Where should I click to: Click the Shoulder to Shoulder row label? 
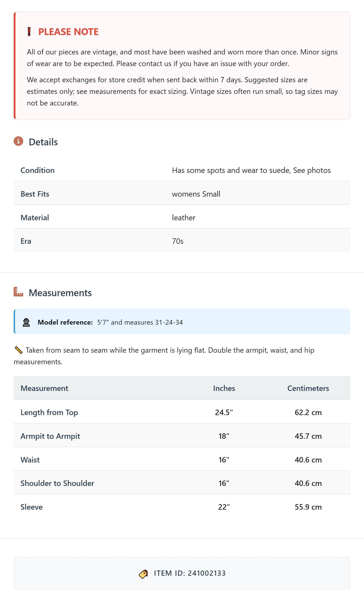click(57, 483)
